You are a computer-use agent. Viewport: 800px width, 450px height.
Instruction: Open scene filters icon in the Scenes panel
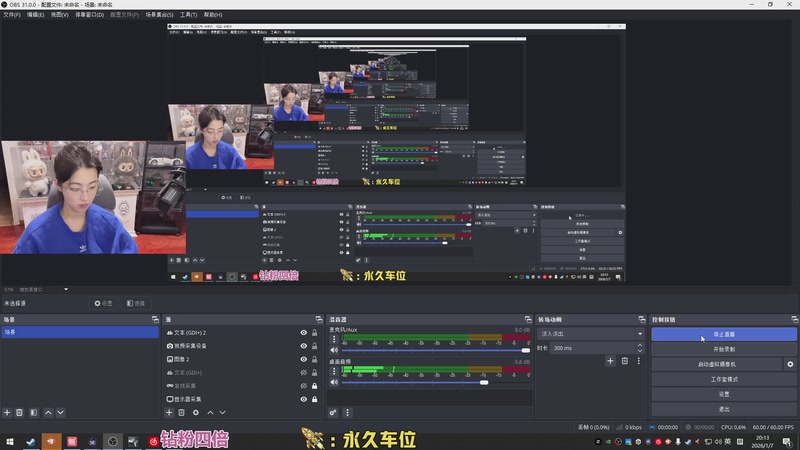click(x=34, y=412)
